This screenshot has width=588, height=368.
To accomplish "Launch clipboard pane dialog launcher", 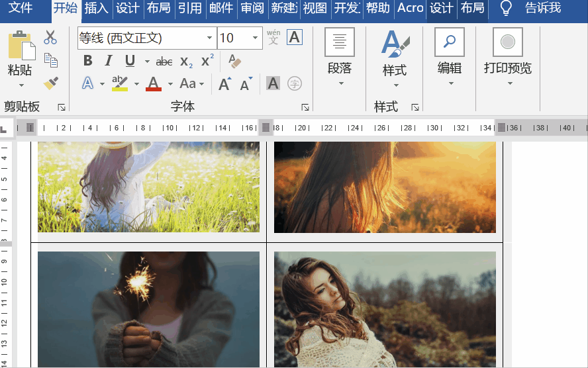I will pos(62,107).
